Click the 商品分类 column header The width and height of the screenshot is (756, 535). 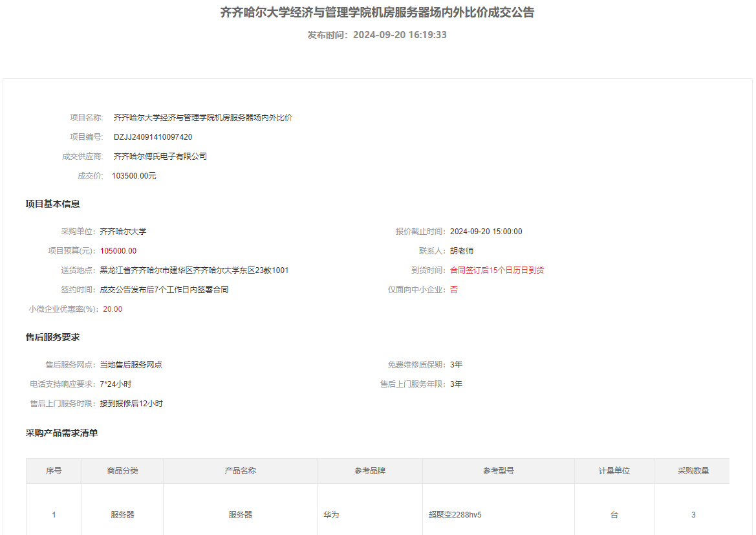tap(122, 471)
